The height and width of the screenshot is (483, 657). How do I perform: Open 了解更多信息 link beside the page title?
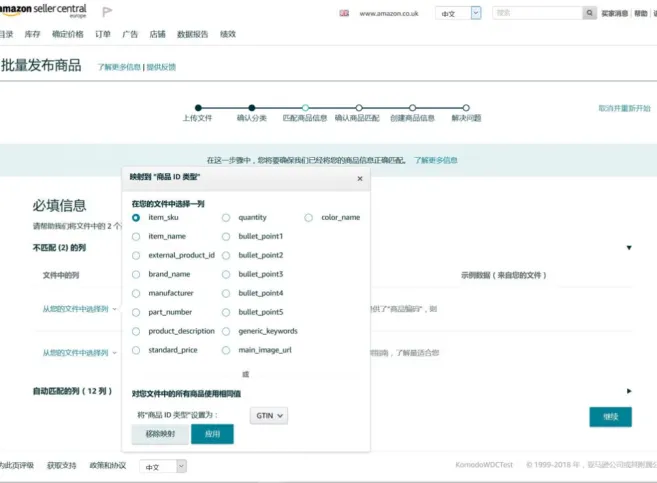[x=119, y=67]
